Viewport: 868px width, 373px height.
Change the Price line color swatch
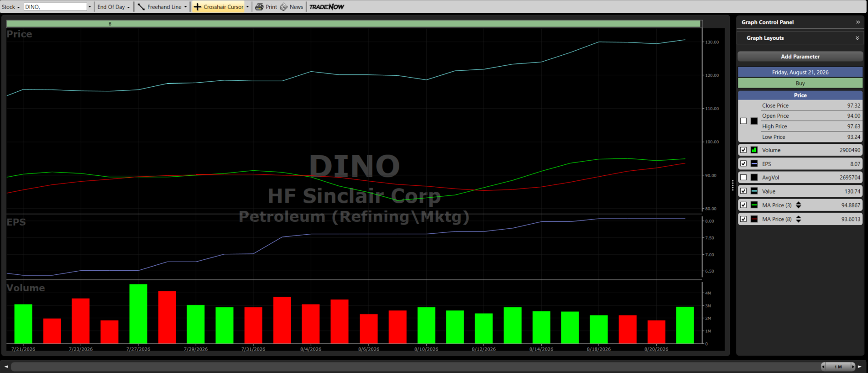pyautogui.click(x=754, y=121)
